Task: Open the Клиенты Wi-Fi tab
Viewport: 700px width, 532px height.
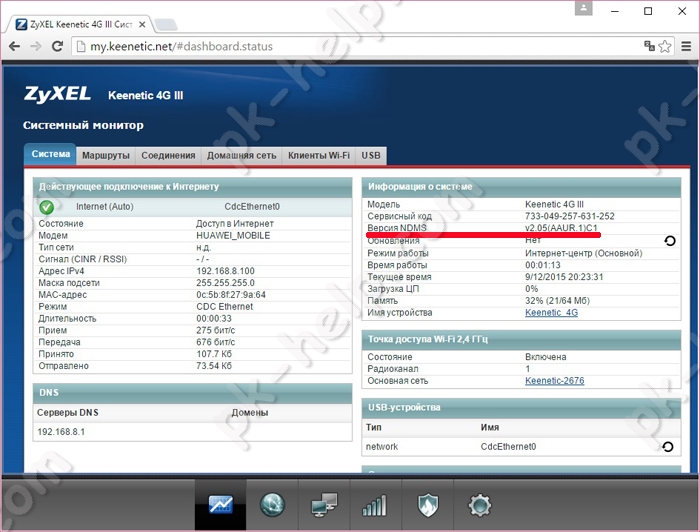Action: (319, 156)
